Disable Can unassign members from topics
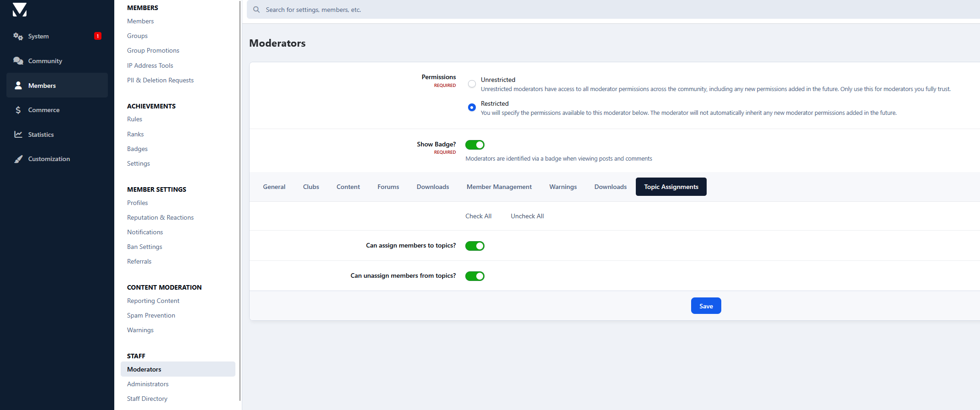Screen dimensions: 980x410 (474, 276)
